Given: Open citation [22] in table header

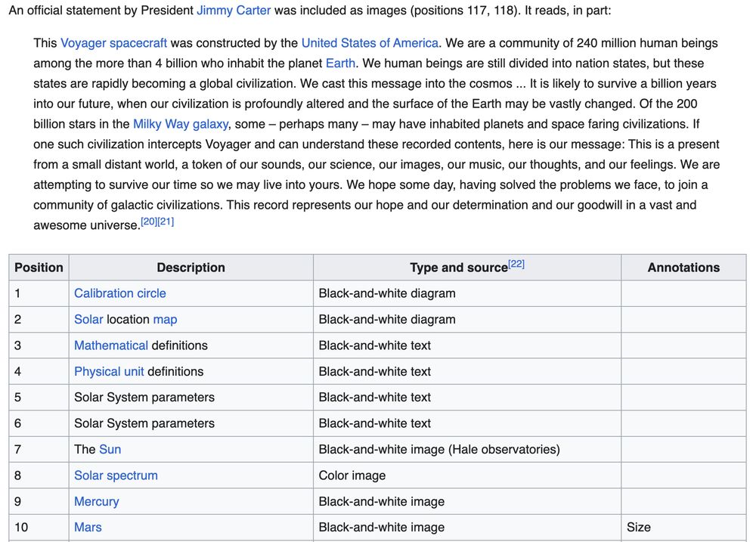Looking at the screenshot, I should [516, 264].
